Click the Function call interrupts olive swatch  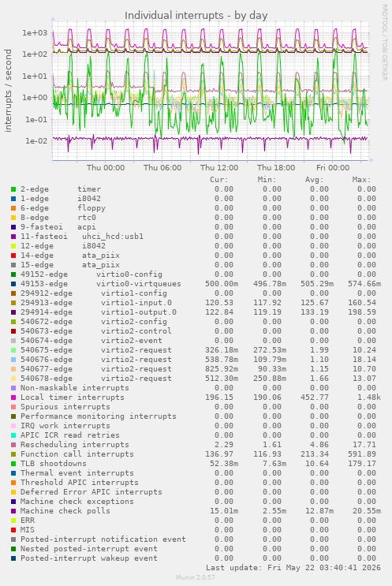13,454
